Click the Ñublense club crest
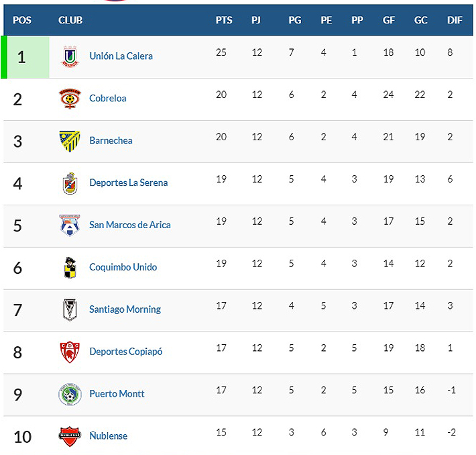Viewport: 476px width, 455px height. 69,436
